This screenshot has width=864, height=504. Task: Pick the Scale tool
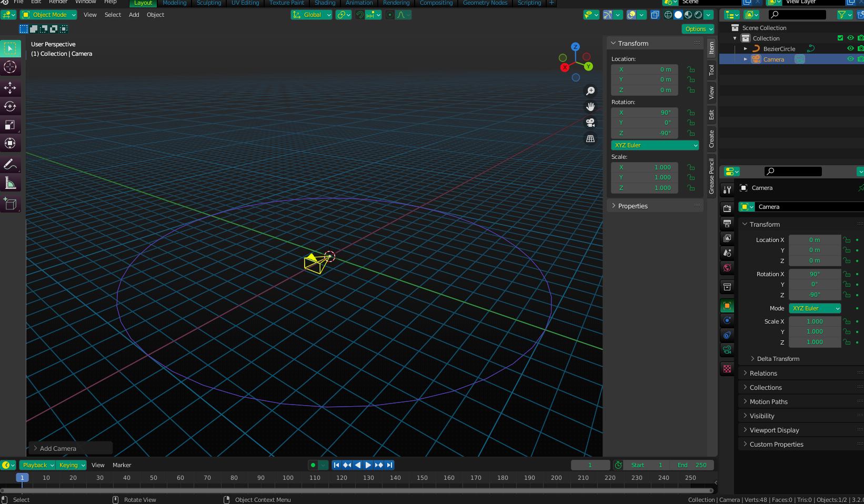coord(10,125)
